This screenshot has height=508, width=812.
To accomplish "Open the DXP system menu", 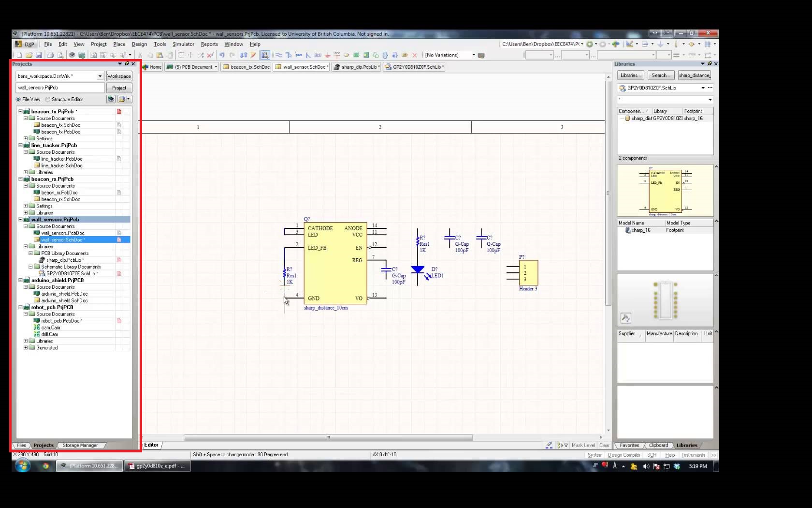I will 25,44.
